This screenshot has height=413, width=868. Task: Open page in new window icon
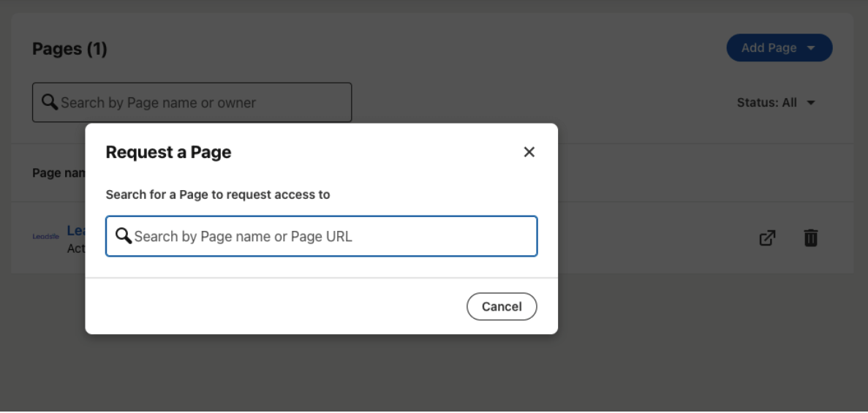pyautogui.click(x=767, y=238)
